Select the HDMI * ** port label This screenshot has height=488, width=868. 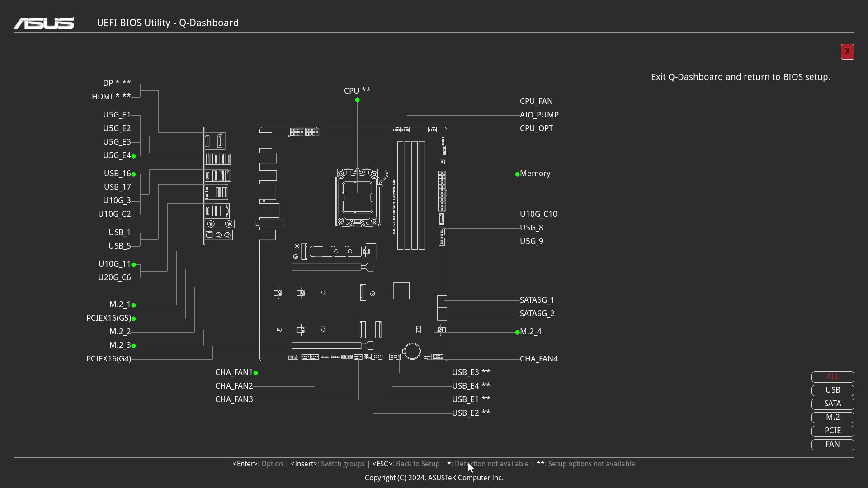click(111, 97)
